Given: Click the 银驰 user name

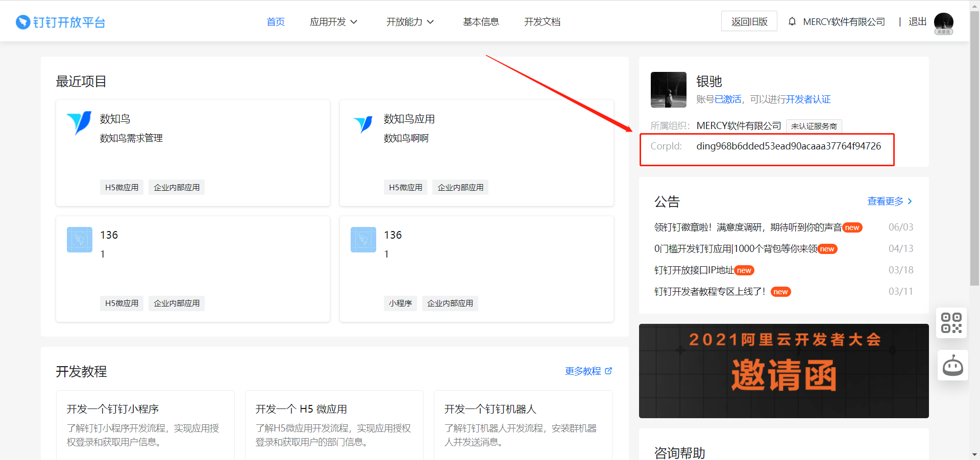Looking at the screenshot, I should pos(709,81).
